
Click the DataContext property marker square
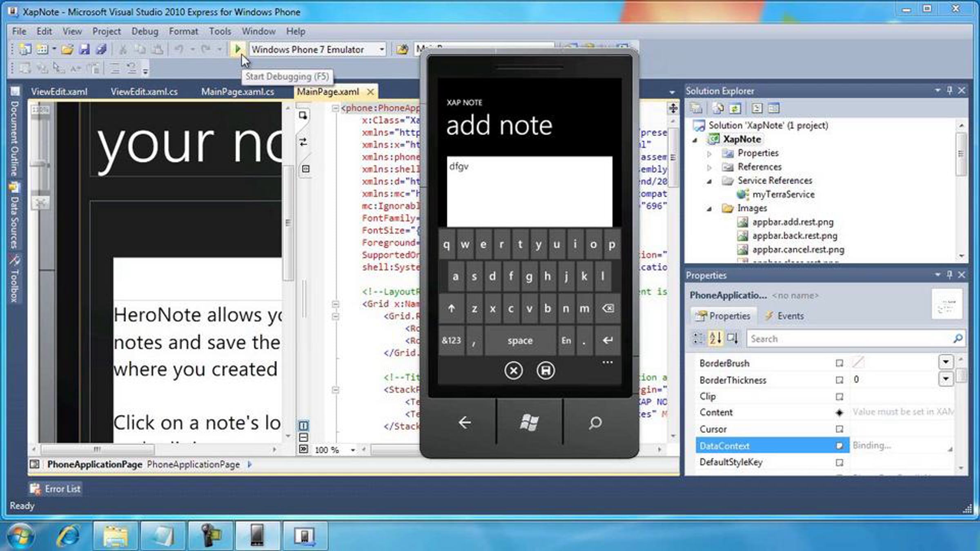839,446
